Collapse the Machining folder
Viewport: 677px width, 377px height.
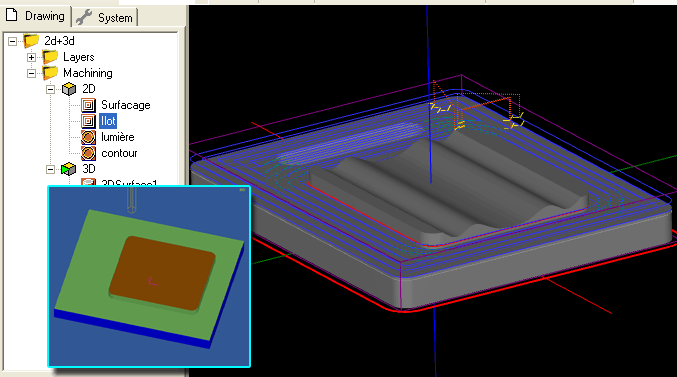tap(32, 73)
